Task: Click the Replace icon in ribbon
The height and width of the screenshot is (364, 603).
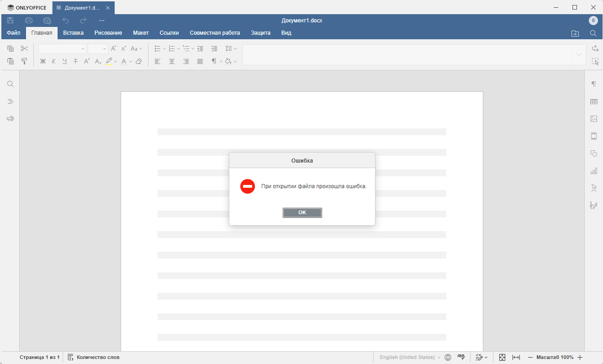Action: coord(595,48)
